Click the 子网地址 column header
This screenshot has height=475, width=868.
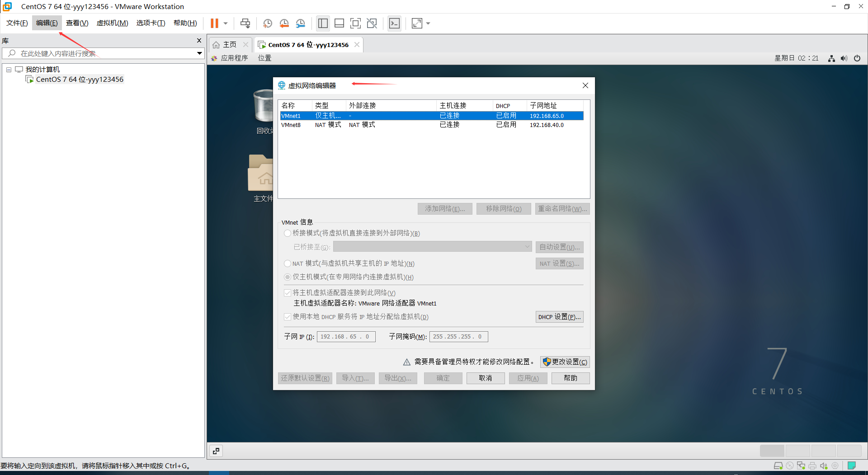point(556,105)
